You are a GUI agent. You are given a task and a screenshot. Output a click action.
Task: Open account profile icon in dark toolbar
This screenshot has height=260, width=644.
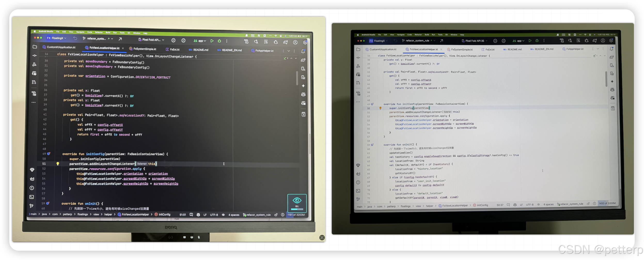click(x=295, y=42)
